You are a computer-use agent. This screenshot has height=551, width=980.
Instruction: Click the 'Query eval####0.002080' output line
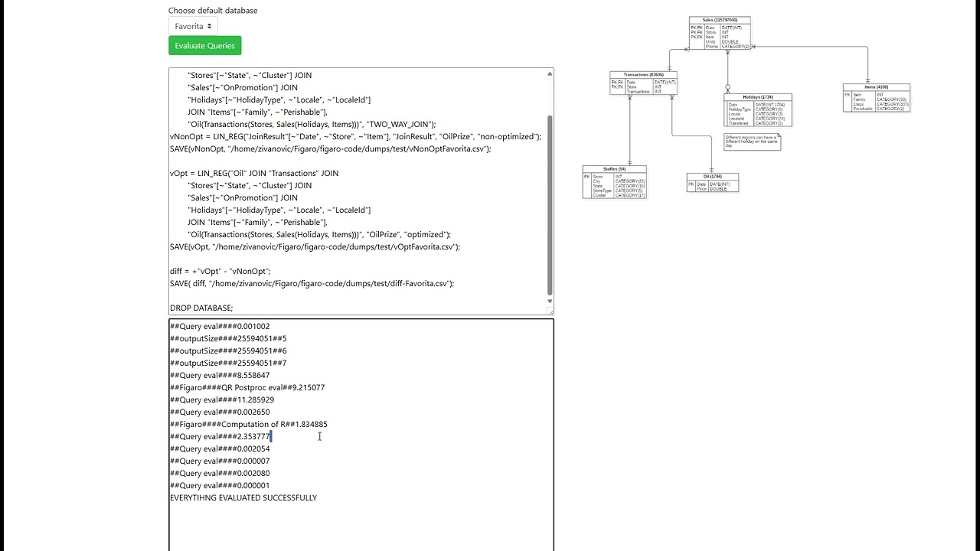(x=220, y=473)
